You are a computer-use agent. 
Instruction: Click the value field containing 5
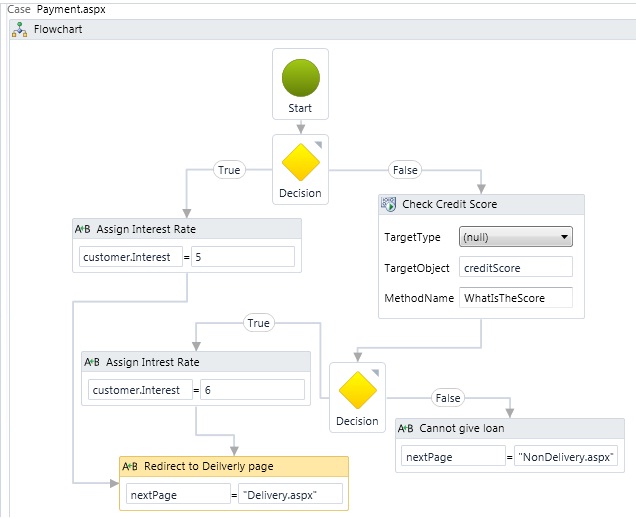click(243, 257)
